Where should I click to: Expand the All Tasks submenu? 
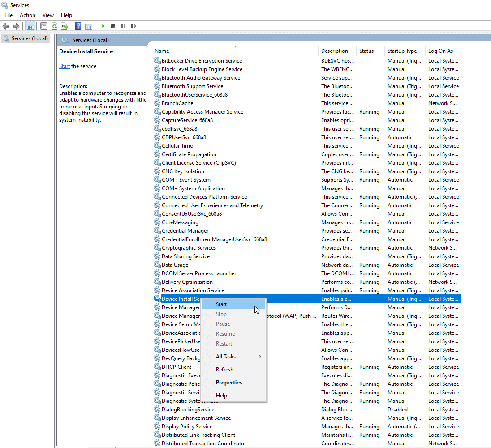pyautogui.click(x=226, y=356)
